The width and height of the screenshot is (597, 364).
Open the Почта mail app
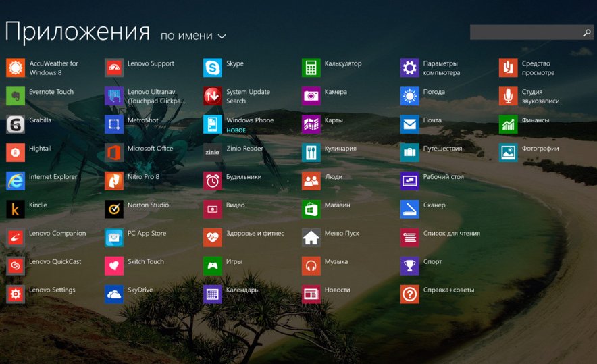click(x=410, y=124)
